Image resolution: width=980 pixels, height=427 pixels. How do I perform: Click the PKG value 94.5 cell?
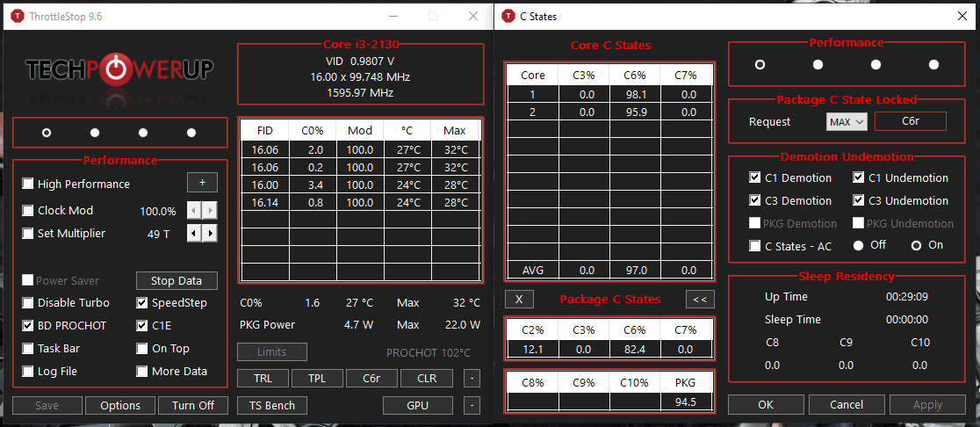coord(686,402)
